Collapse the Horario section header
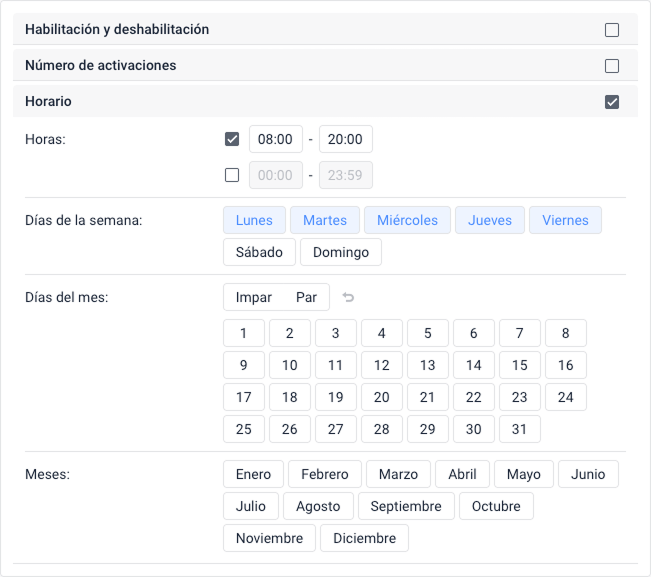651x577 pixels. (x=48, y=102)
